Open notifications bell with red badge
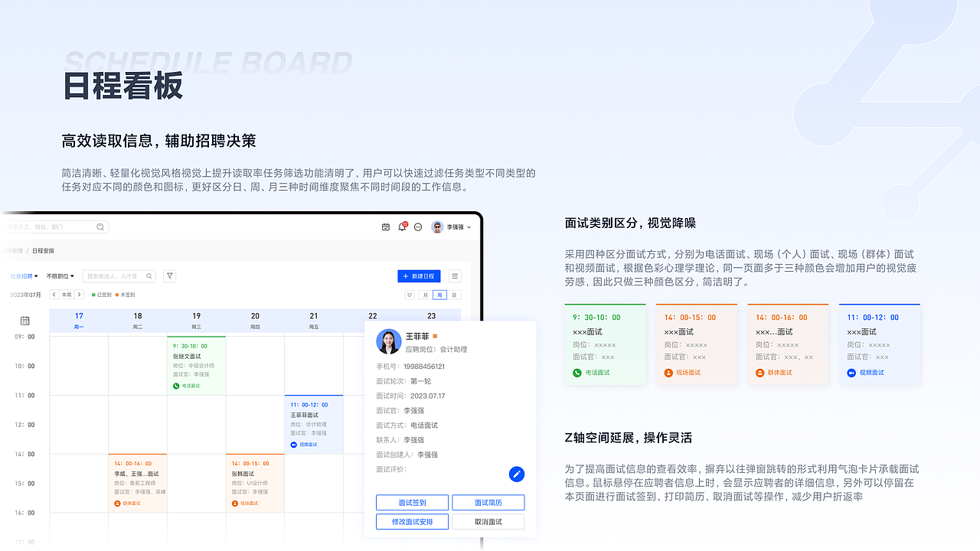This screenshot has width=980, height=551. [x=402, y=227]
